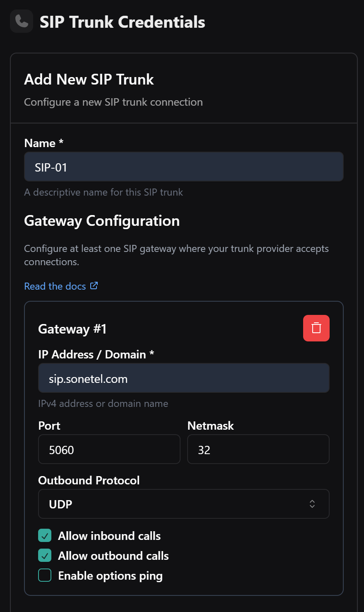Click the "Gateway #1" heading
Screen dimensions: 364x612
pos(72,329)
